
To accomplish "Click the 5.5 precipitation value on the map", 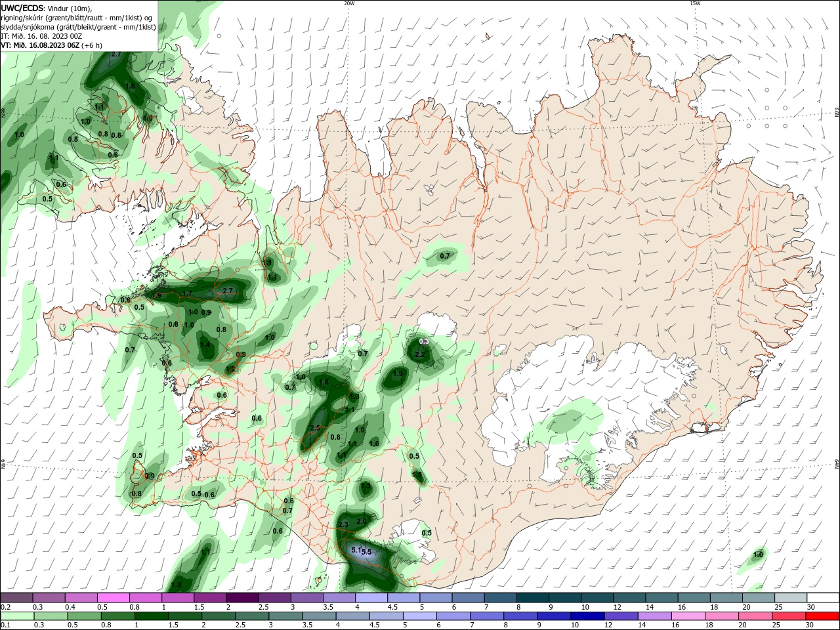I will [366, 553].
